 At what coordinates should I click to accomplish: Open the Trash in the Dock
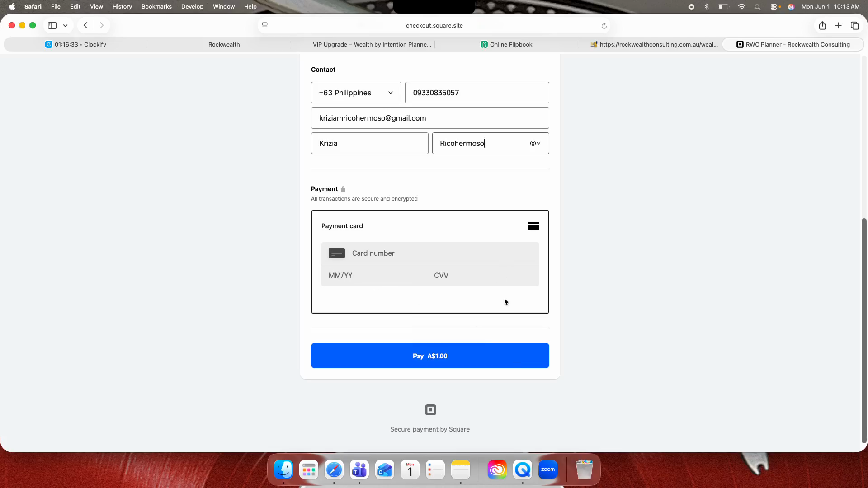point(584,470)
